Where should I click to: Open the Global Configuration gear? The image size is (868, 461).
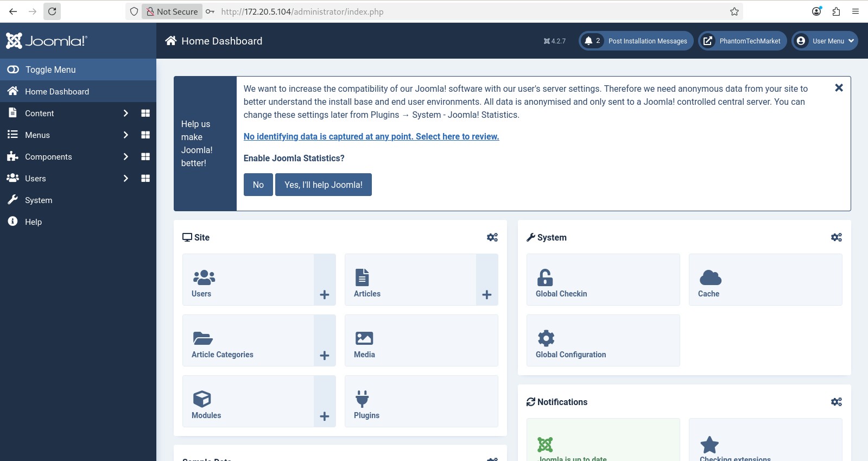click(603, 340)
